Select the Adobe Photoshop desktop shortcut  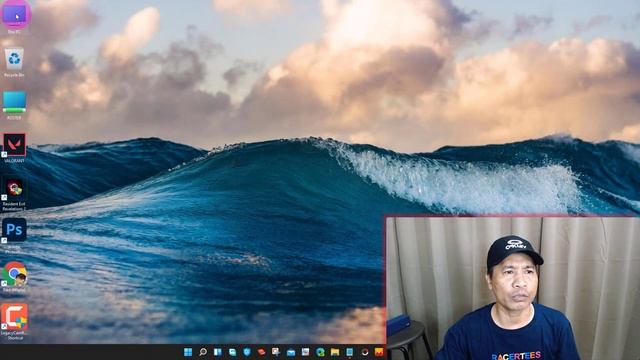click(14, 236)
